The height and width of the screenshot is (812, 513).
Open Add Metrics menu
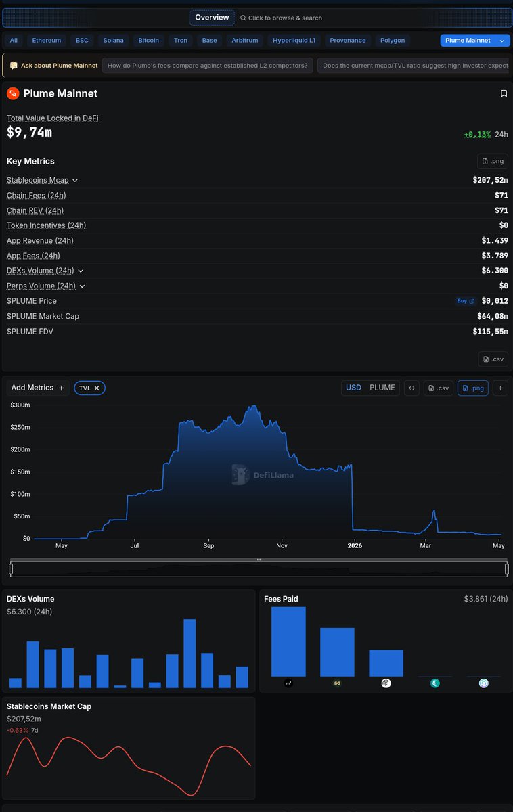(x=38, y=388)
